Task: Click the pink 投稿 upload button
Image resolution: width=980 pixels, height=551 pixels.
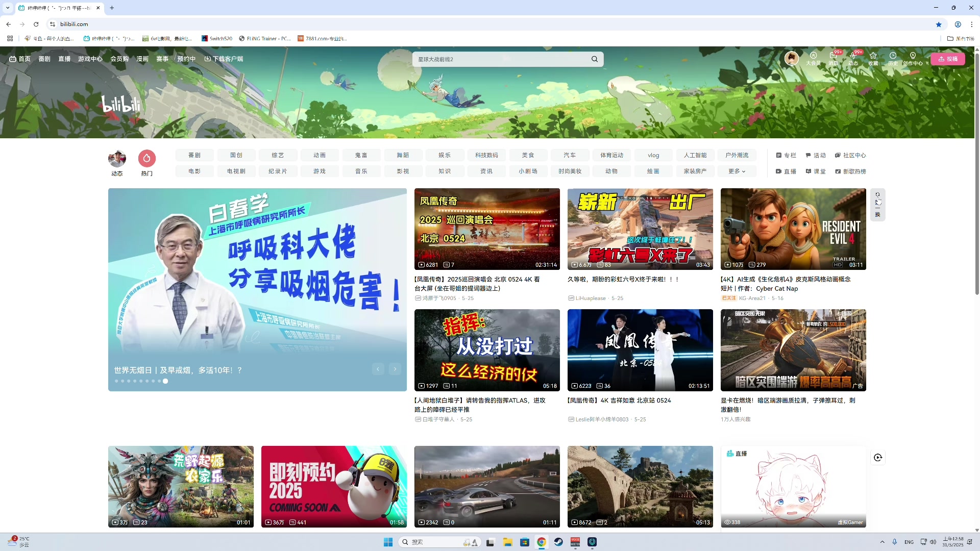Action: [948, 59]
